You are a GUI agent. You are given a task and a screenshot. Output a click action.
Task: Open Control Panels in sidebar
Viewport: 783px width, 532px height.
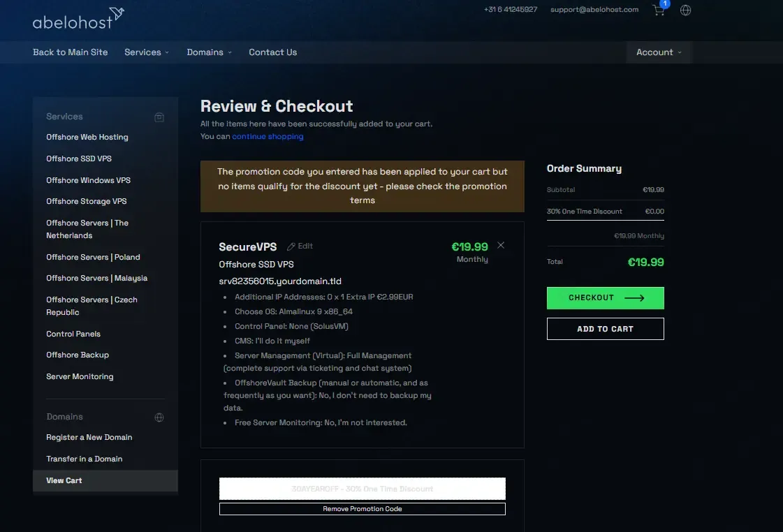(x=73, y=334)
